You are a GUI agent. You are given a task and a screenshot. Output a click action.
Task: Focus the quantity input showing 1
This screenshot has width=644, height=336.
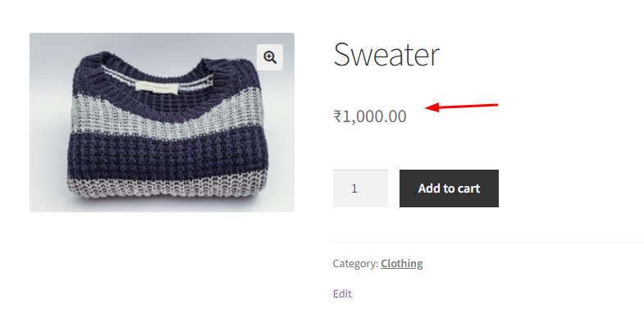360,188
